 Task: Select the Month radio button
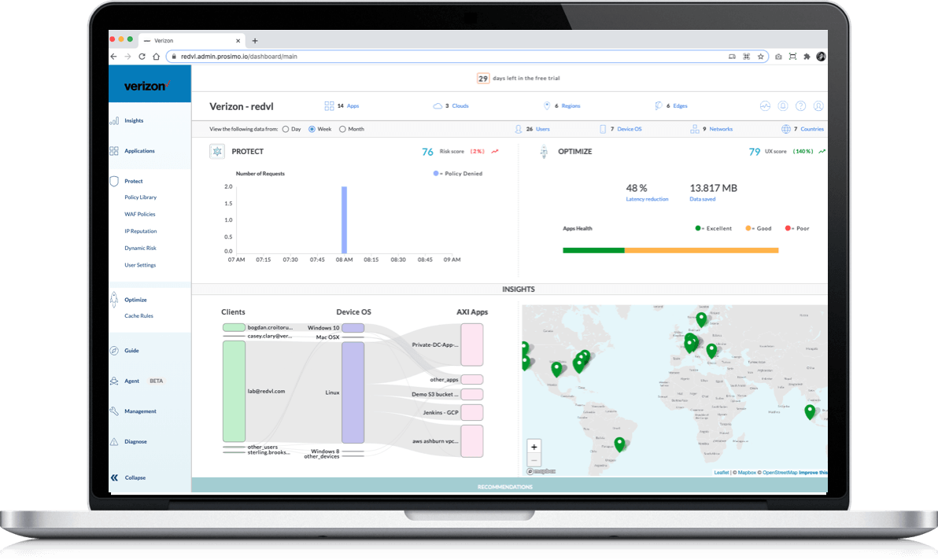tap(342, 129)
